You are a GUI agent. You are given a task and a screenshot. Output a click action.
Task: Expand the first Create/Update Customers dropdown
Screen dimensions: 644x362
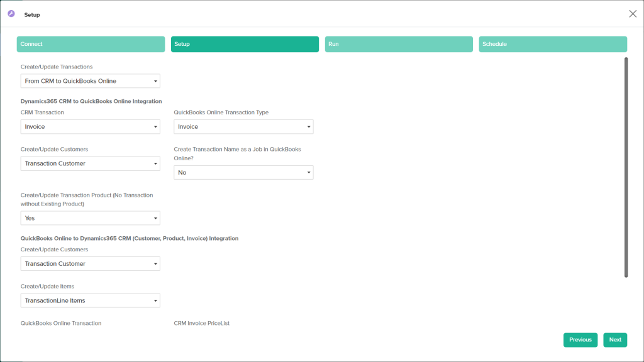click(x=90, y=163)
